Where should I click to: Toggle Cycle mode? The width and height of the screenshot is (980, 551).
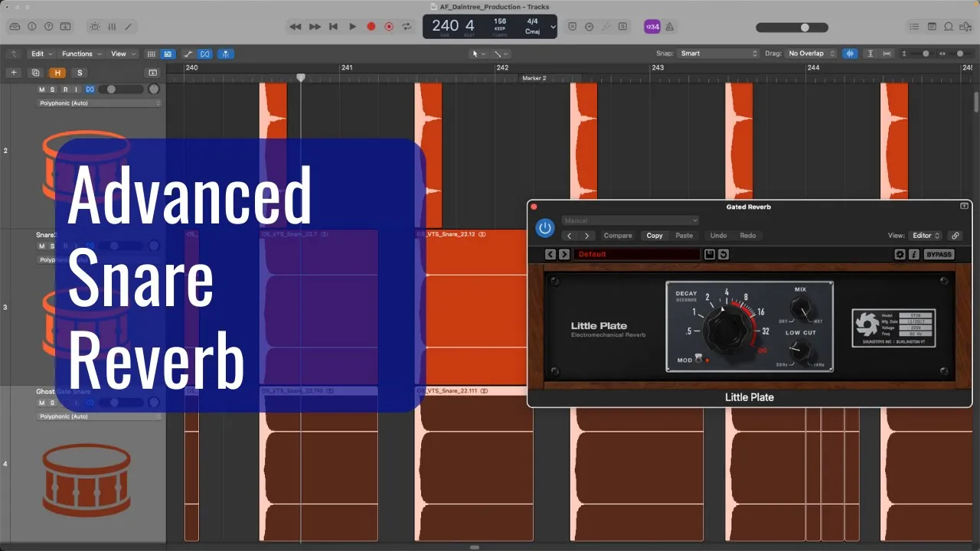pyautogui.click(x=407, y=26)
